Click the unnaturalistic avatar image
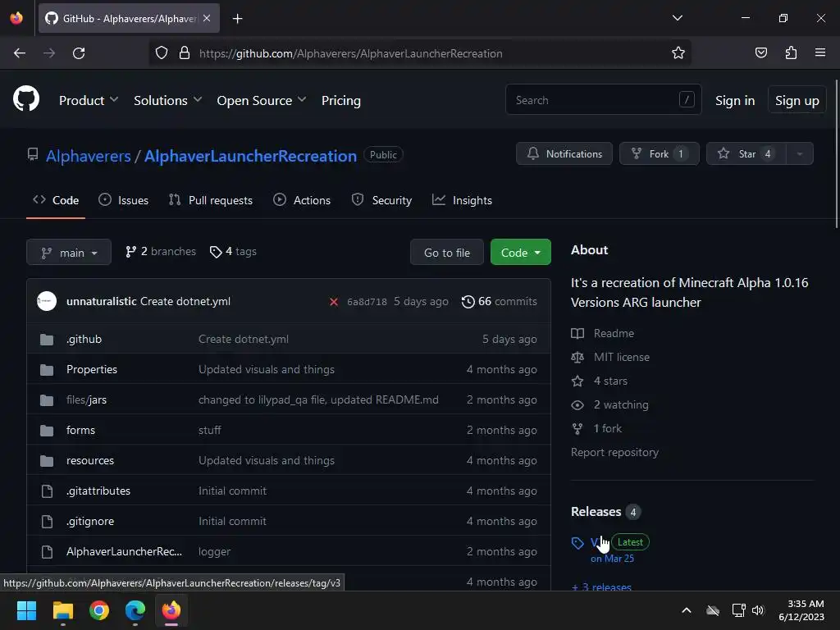This screenshot has height=630, width=840. coord(47,301)
